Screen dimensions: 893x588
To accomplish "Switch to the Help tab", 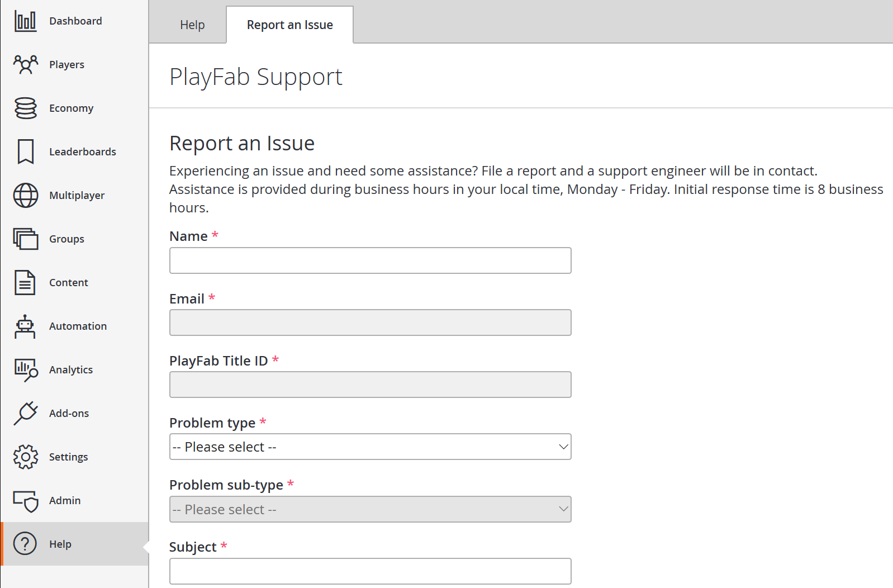I will pos(192,25).
